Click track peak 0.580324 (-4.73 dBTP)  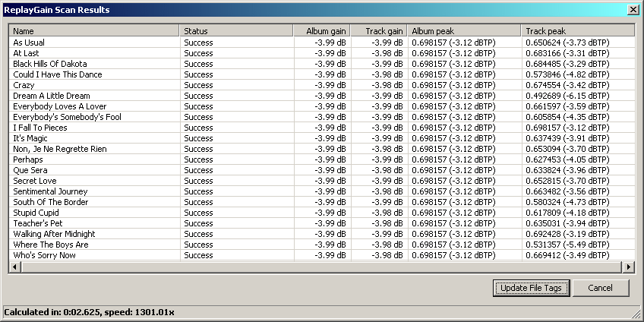click(x=567, y=202)
